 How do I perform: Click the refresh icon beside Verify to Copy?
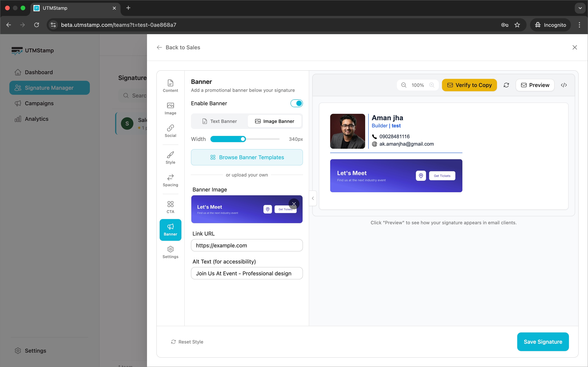(507, 85)
